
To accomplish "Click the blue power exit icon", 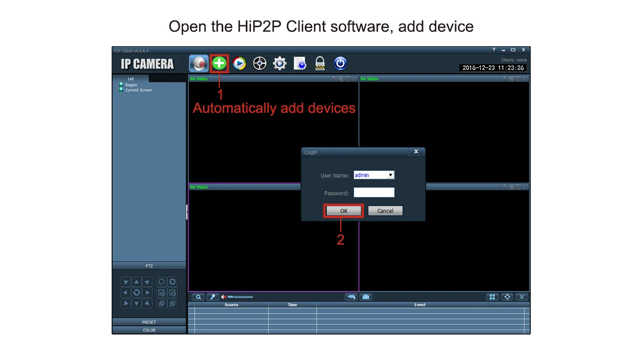I will coord(340,64).
